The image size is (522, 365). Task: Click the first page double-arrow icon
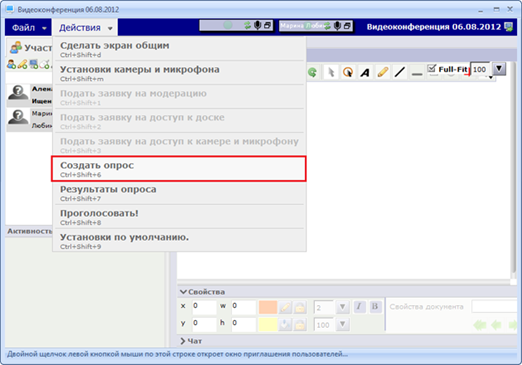click(x=479, y=325)
